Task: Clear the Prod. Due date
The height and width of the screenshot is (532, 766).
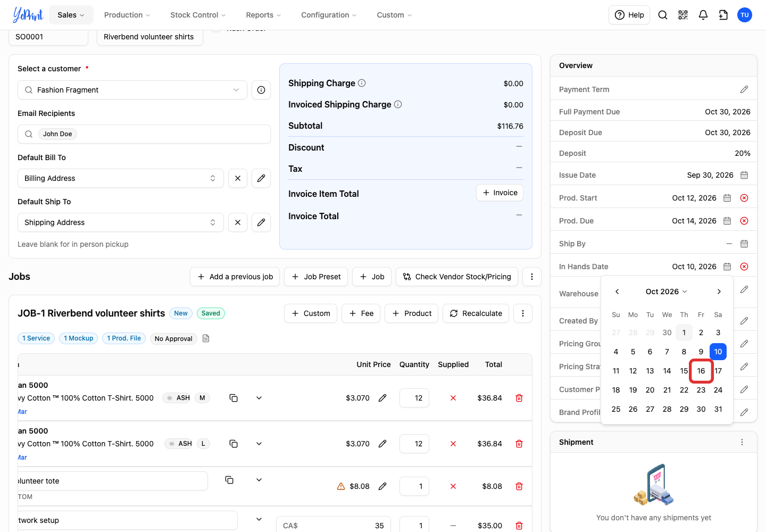Action: point(744,221)
